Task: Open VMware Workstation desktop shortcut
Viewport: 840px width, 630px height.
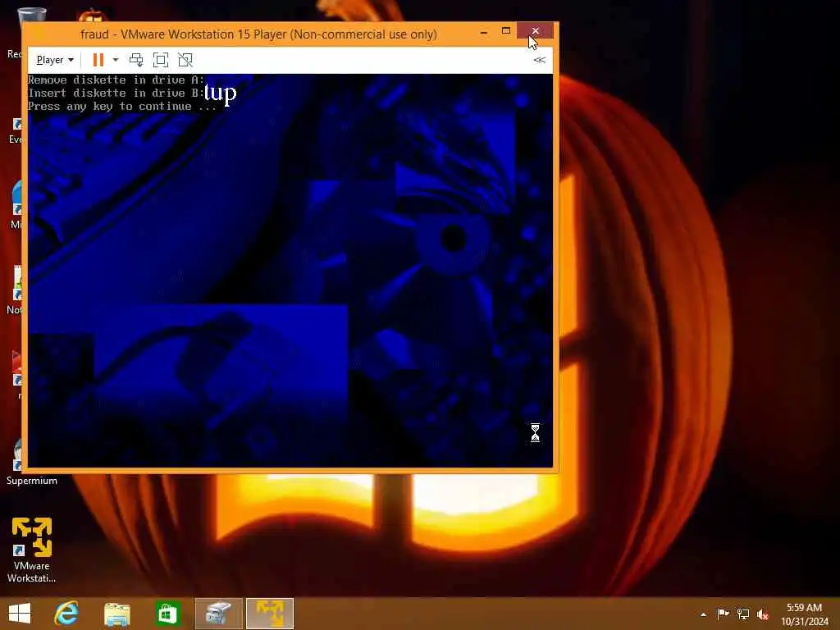Action: point(32,550)
